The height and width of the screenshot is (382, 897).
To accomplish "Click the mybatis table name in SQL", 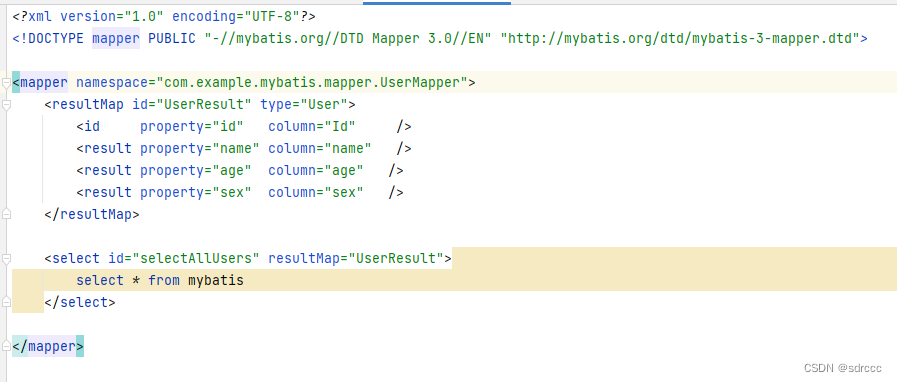I will 216,280.
